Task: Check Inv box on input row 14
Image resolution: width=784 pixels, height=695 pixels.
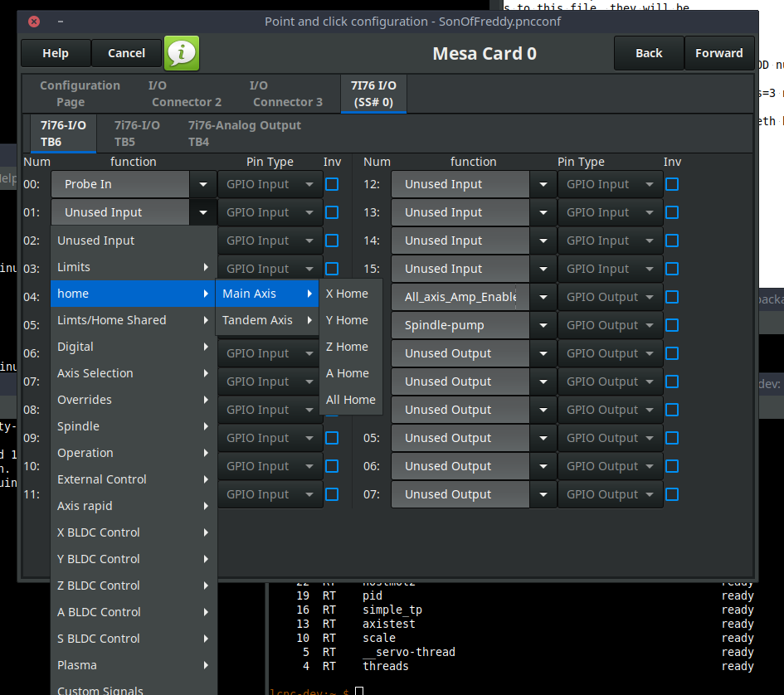Action: [672, 241]
